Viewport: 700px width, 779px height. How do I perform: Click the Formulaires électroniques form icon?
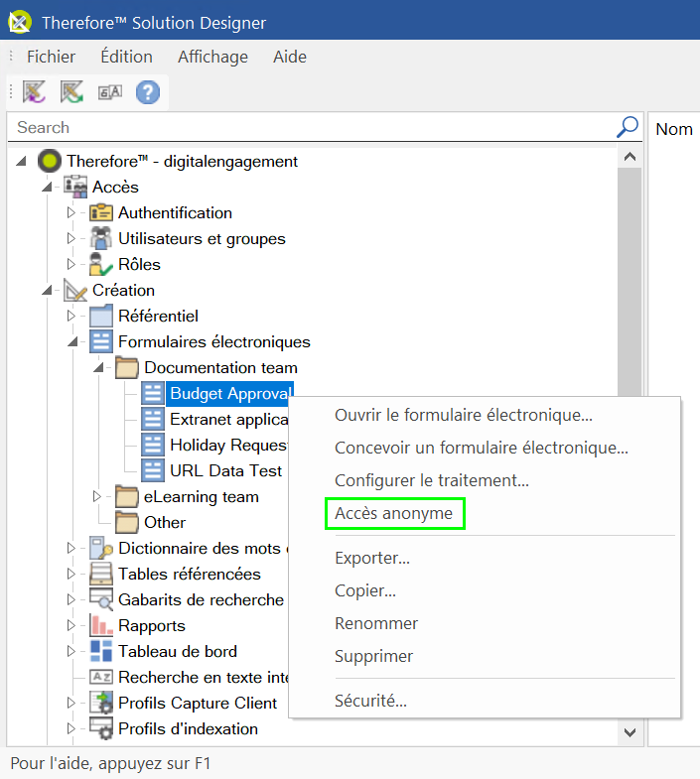(101, 341)
